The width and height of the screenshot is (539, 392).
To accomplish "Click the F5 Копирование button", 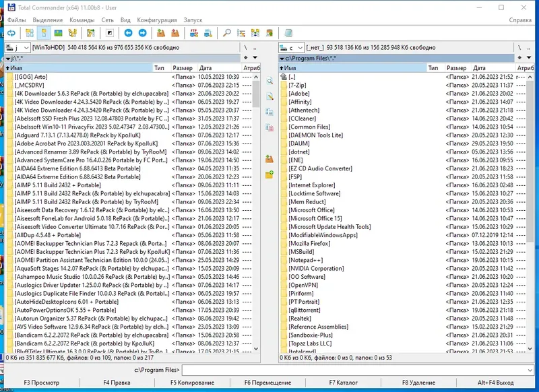I will [192, 383].
